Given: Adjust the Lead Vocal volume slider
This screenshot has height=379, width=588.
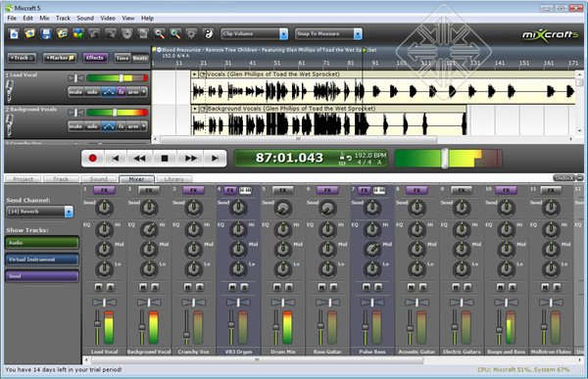Looking at the screenshot, I should coord(122,78).
